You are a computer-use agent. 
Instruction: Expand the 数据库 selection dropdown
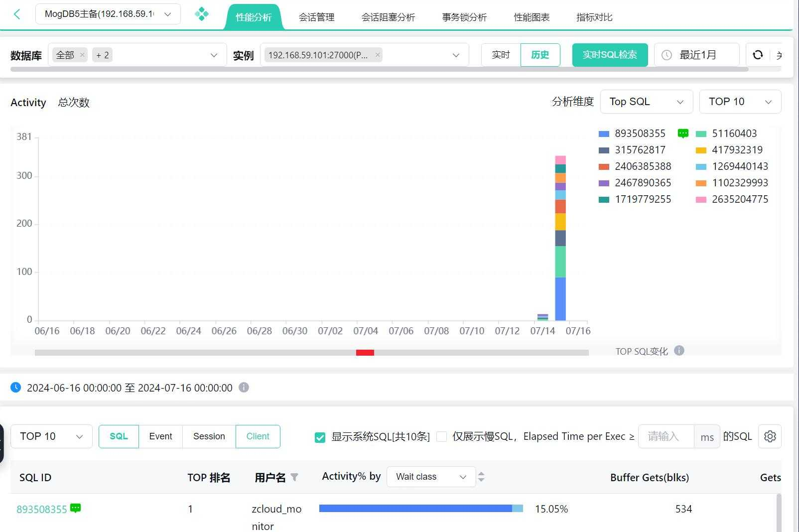(x=137, y=55)
